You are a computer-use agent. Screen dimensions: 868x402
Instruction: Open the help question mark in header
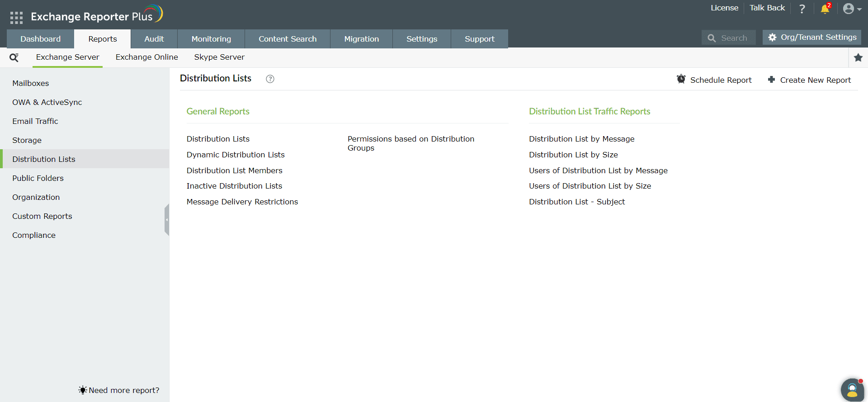(802, 9)
